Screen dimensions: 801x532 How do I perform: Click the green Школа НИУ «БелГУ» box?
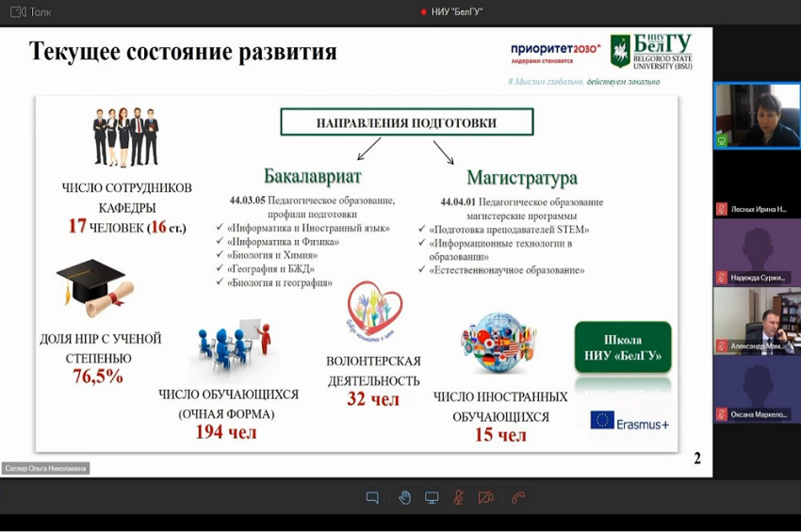click(623, 347)
